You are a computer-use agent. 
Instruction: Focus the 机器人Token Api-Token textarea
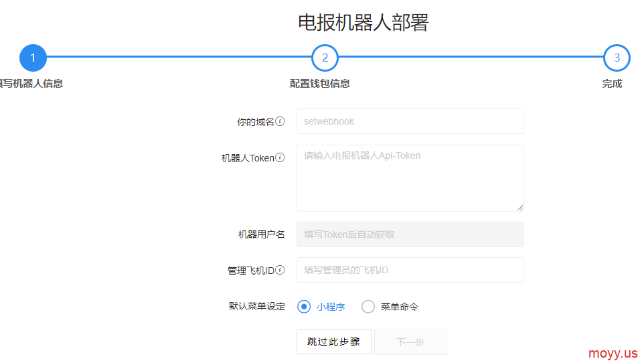point(410,178)
